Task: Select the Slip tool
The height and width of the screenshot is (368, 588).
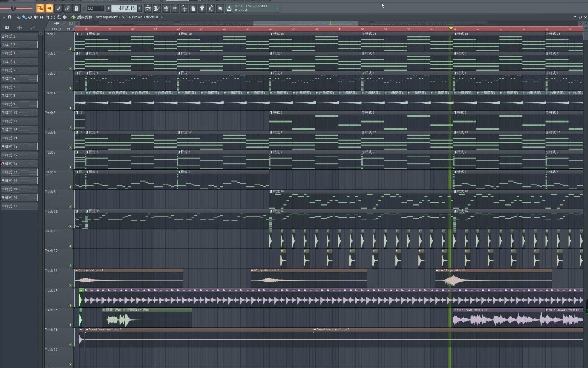Action: pyautogui.click(x=41, y=17)
